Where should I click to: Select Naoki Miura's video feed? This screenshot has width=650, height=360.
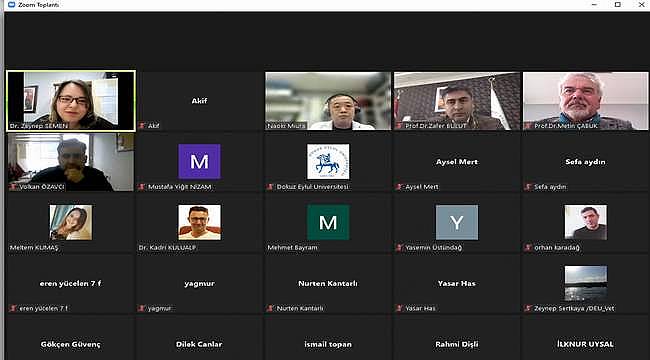tap(328, 101)
